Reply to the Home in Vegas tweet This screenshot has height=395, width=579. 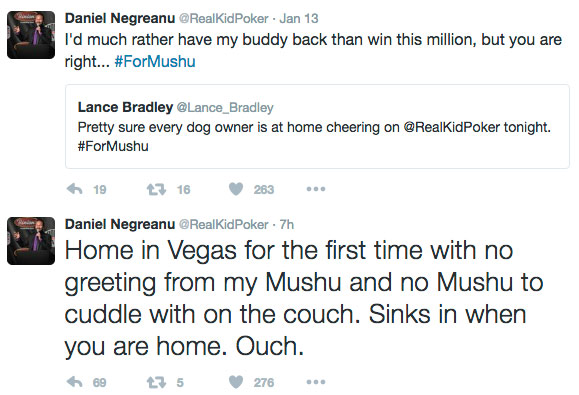[75, 382]
